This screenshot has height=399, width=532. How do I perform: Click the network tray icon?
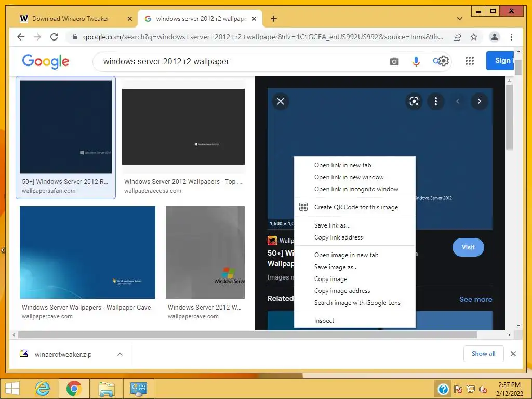tap(471, 389)
